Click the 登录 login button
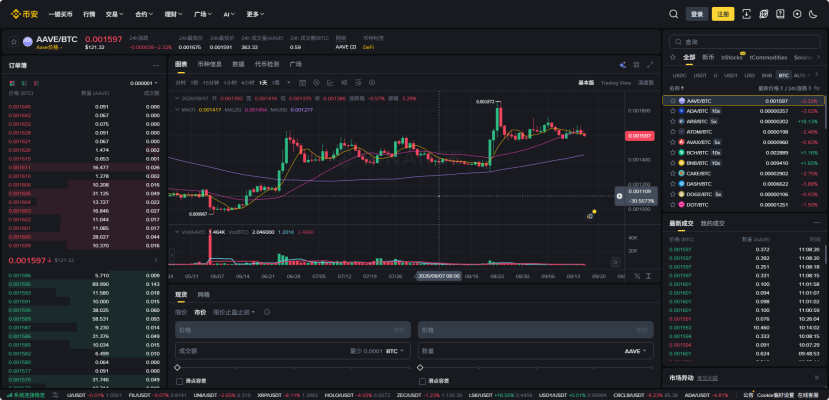 pos(696,14)
